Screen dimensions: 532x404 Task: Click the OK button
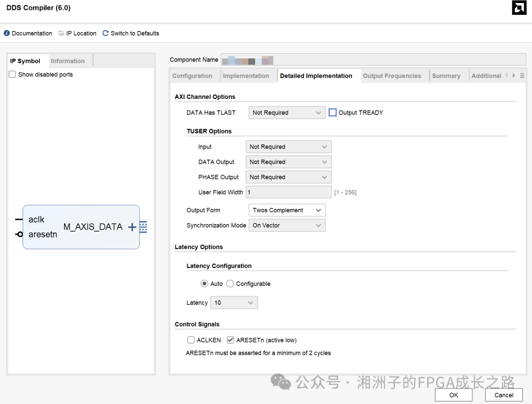coord(454,395)
